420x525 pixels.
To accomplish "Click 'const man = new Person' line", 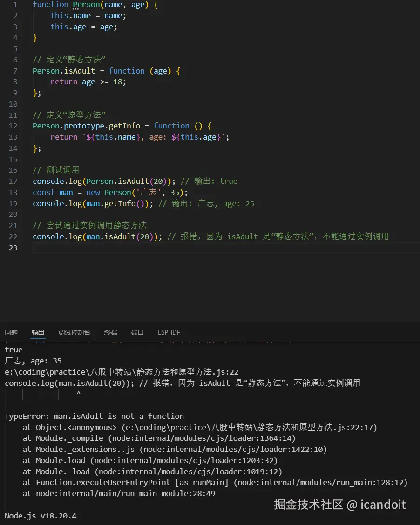I will [x=110, y=192].
